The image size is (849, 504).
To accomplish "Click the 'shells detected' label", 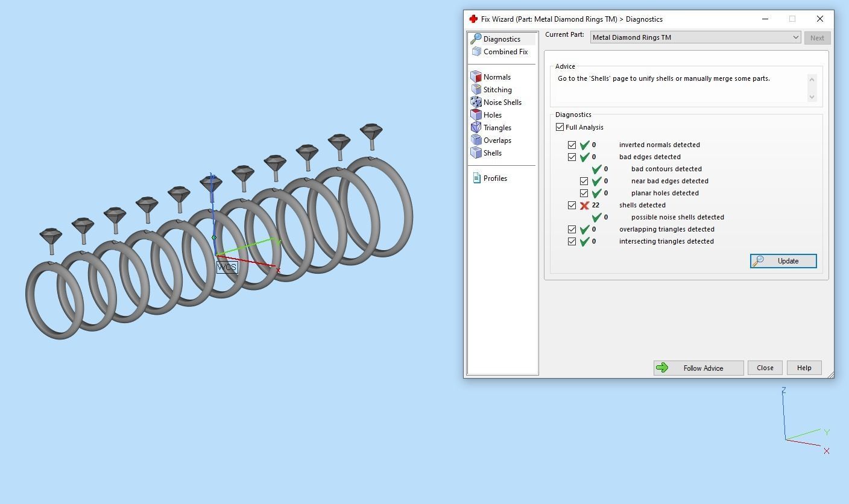I will pos(642,206).
